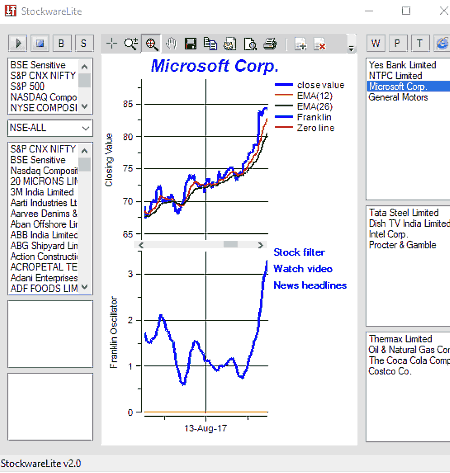The image size is (450, 473).
Task: Click the B button in the toolbar
Action: [x=62, y=43]
